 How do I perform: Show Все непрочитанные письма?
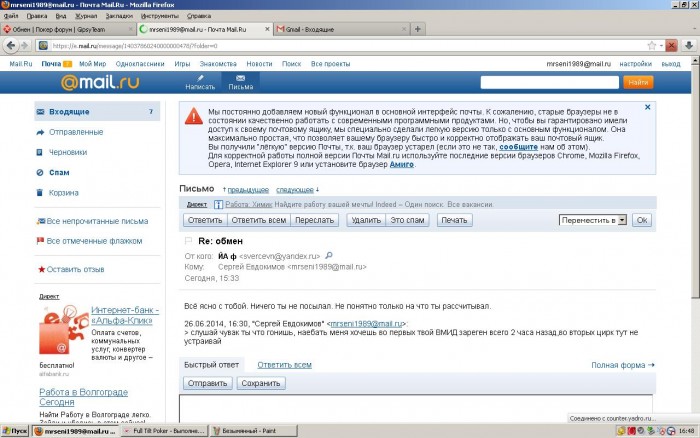97,221
